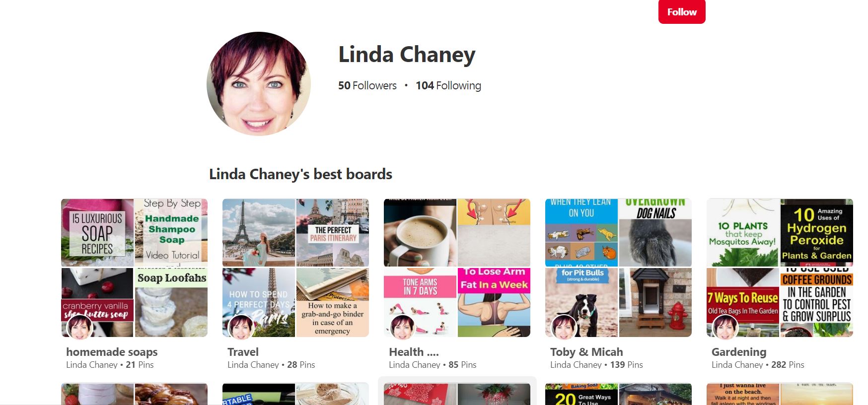Viewport: 868px width, 405px height.
Task: Click the avatar on homemade soaps board
Action: (80, 328)
